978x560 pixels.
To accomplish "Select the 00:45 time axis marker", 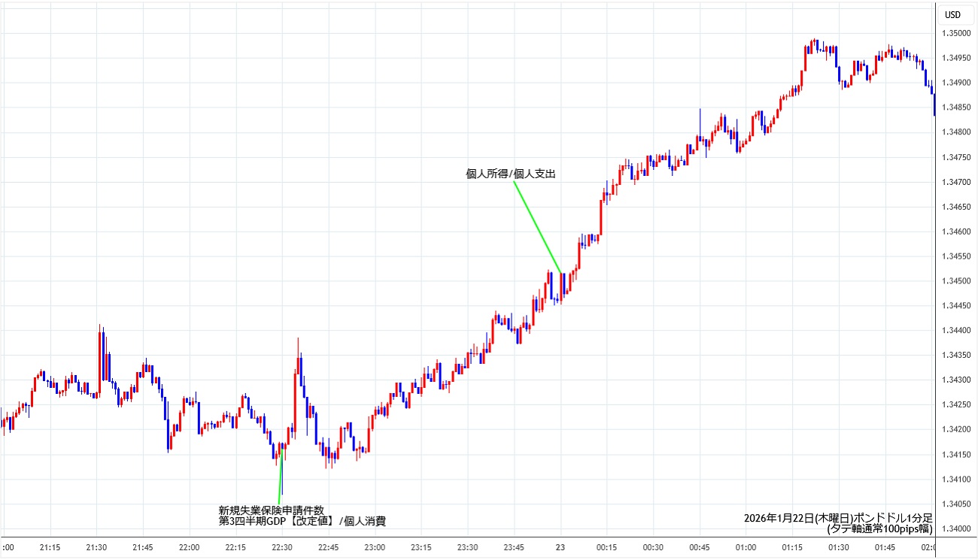I will [x=700, y=548].
